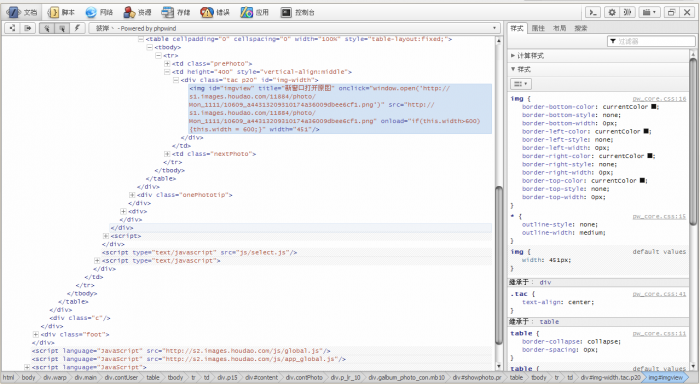Open pw_core.css:11 source link
The width and height of the screenshot is (700, 384).
[659, 334]
